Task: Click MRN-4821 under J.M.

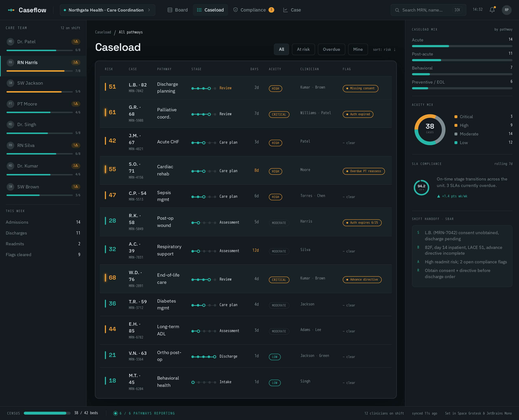Action: 136,149
